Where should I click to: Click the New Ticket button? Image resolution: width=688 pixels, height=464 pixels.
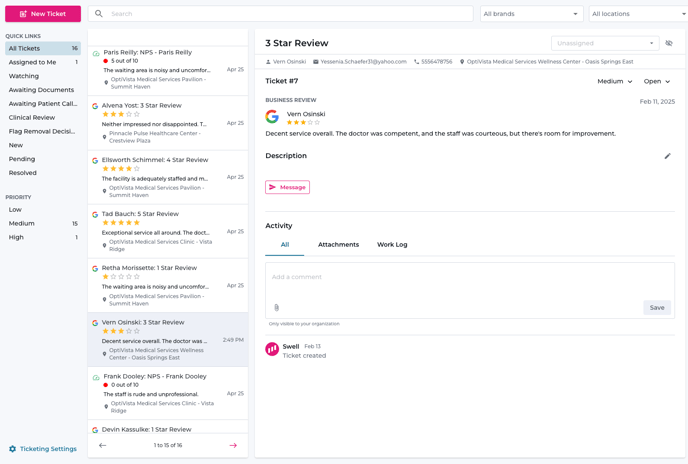coord(43,14)
